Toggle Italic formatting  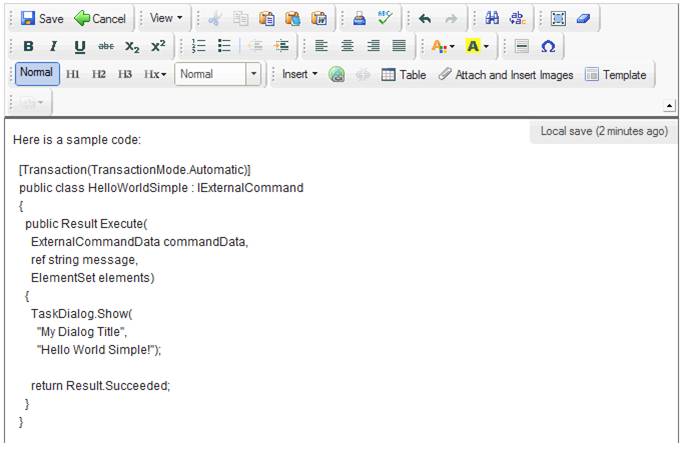point(54,46)
